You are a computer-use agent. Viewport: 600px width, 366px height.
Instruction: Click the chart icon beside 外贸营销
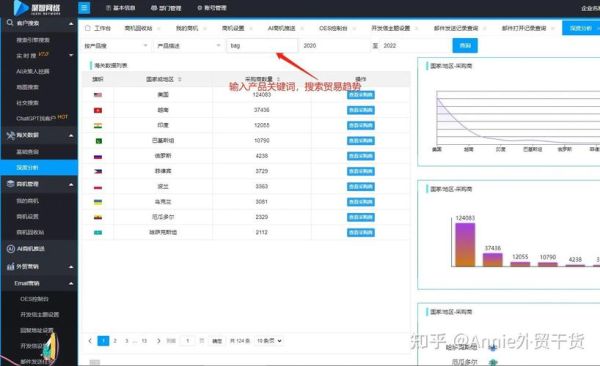point(11,266)
